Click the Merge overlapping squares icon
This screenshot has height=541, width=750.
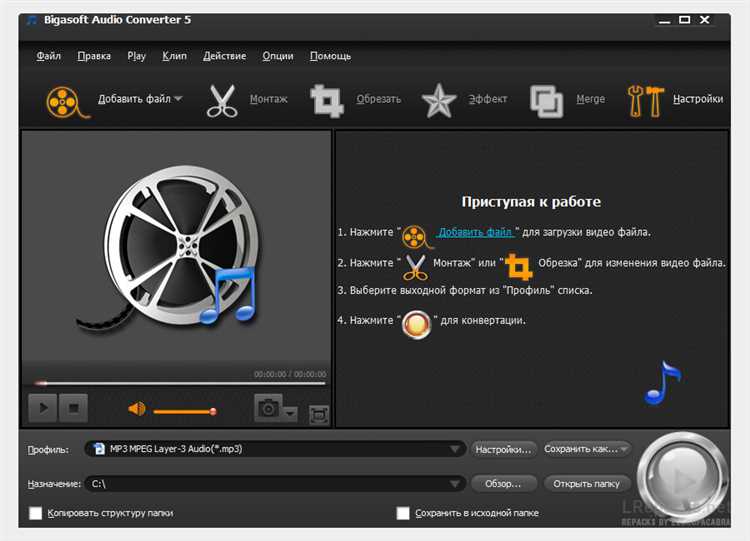tap(546, 101)
